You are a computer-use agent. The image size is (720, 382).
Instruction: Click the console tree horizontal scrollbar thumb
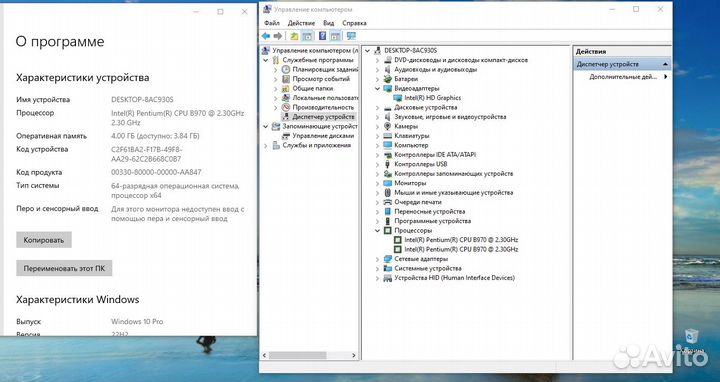click(298, 355)
